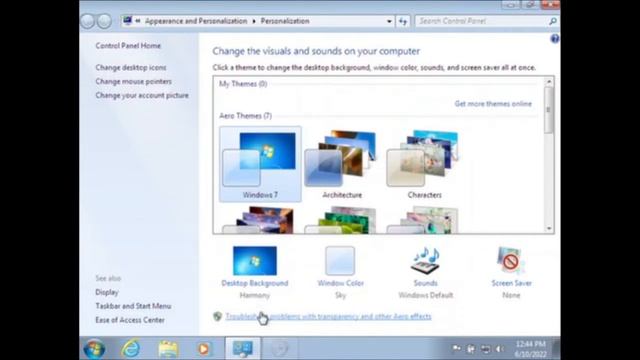Click the themes list scroll down arrow
The width and height of the screenshot is (640, 360).
(549, 229)
